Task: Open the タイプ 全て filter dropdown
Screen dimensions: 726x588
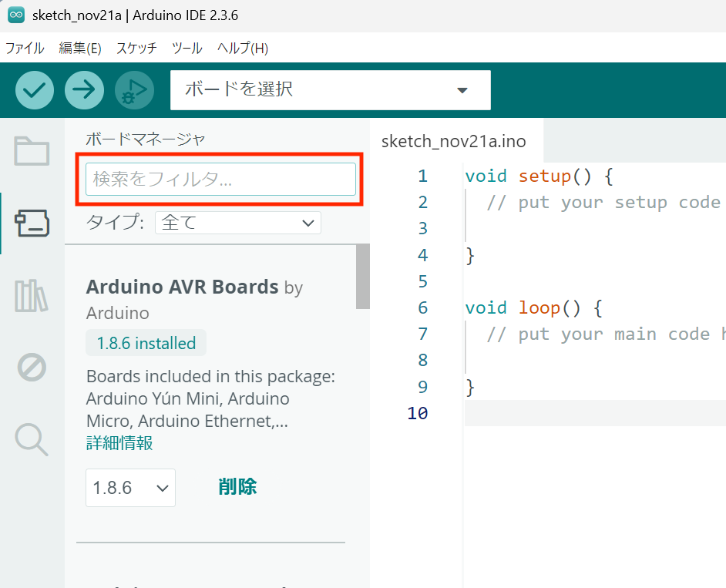Action: (x=237, y=223)
